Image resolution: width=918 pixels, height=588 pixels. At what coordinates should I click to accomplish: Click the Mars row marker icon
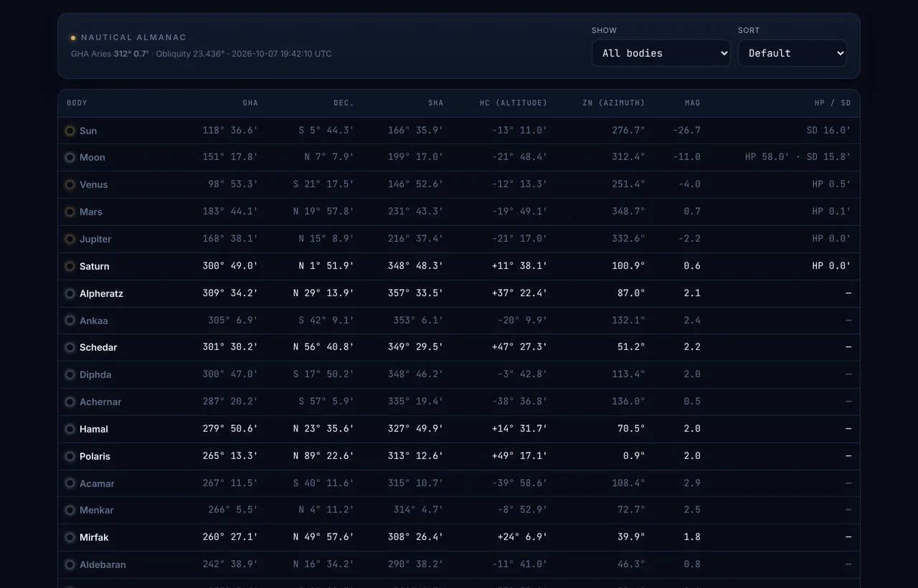tap(70, 212)
